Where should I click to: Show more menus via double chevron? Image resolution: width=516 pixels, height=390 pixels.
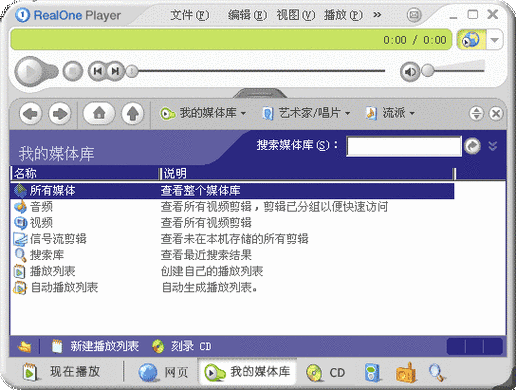point(377,15)
